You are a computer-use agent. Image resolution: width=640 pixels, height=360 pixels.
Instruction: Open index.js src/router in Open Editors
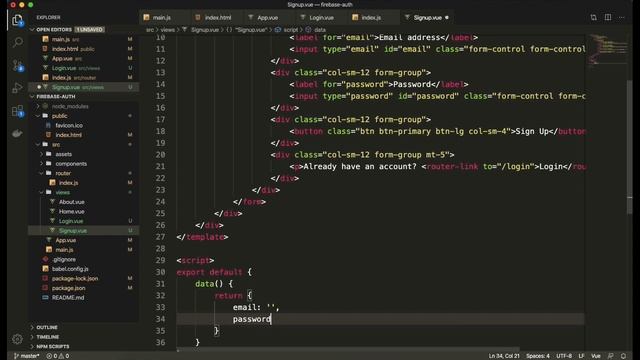click(x=73, y=78)
